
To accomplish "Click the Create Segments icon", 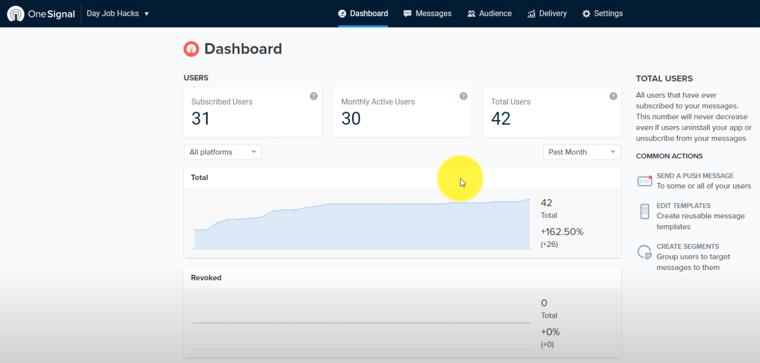I will click(645, 252).
